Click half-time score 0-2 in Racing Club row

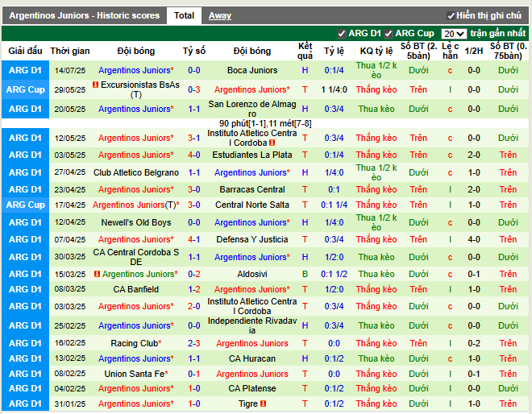point(474,343)
